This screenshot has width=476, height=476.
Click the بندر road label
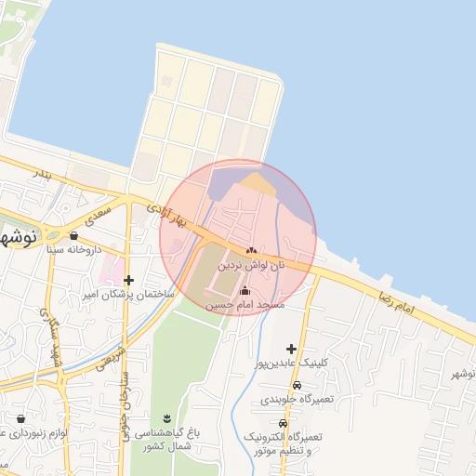tap(43, 175)
